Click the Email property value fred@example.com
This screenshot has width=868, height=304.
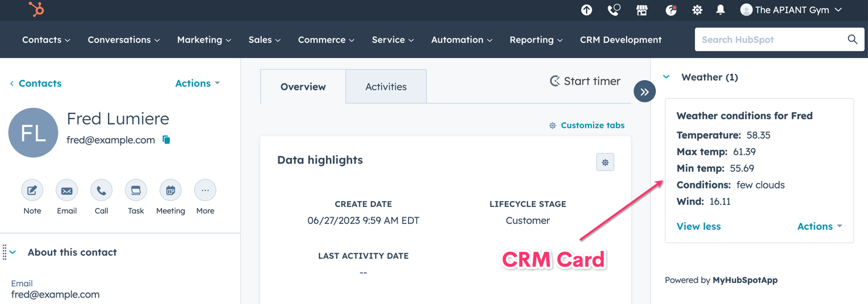[x=55, y=294]
